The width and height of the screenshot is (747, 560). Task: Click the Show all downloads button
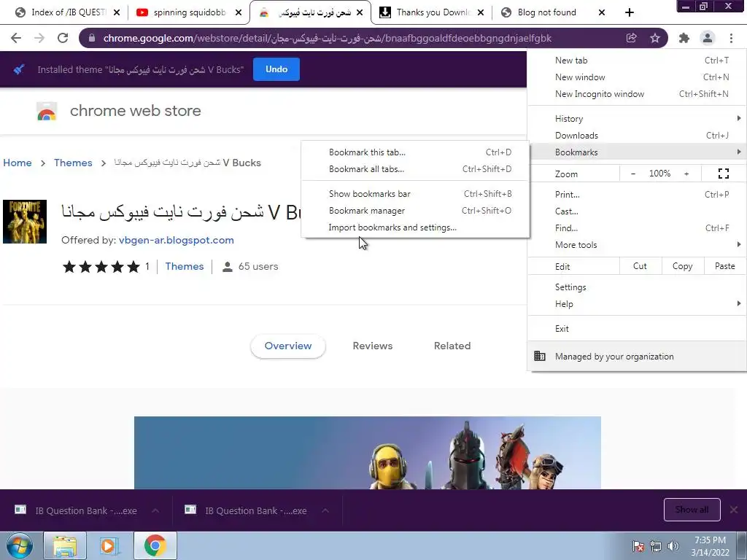click(692, 510)
